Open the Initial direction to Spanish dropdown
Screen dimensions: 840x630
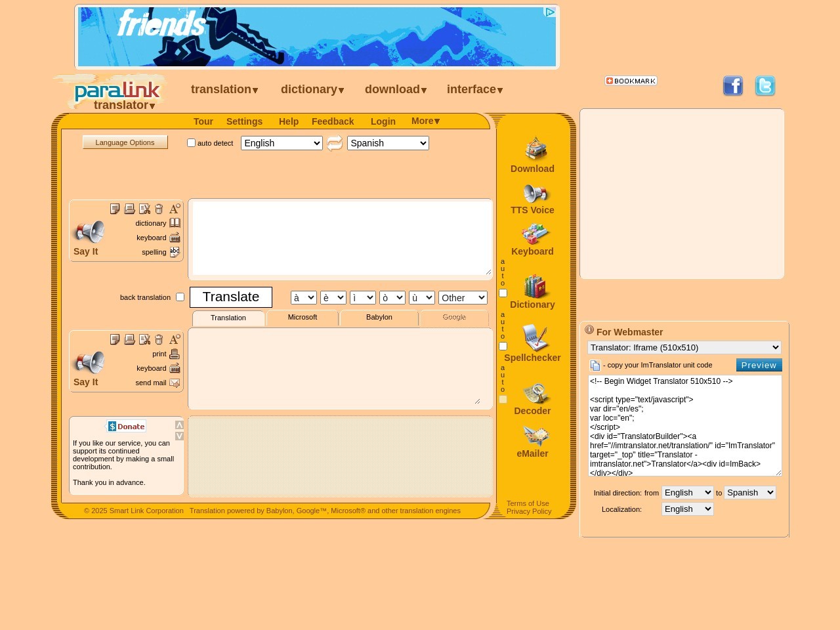pyautogui.click(x=750, y=493)
